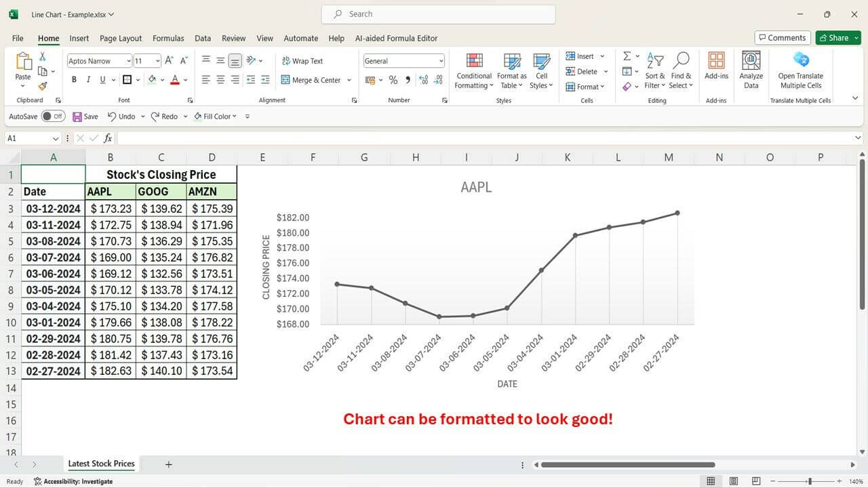Switch to the Formulas tab
The image size is (868, 488).
coord(168,38)
